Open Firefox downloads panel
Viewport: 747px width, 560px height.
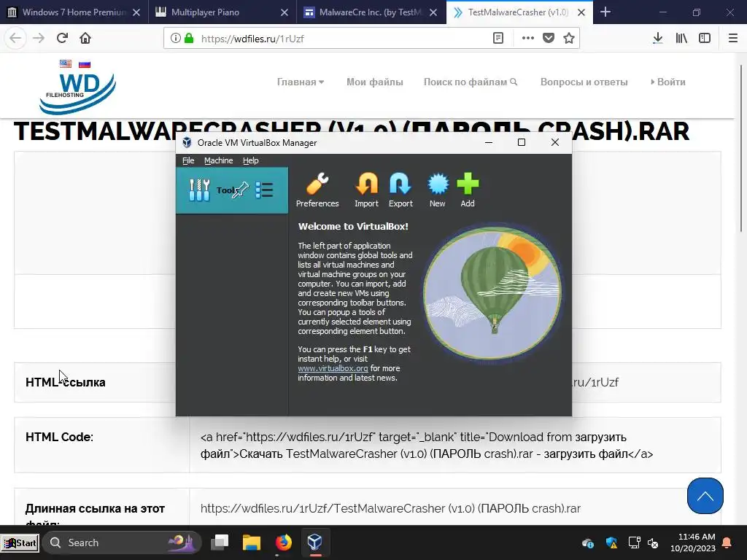[657, 38]
